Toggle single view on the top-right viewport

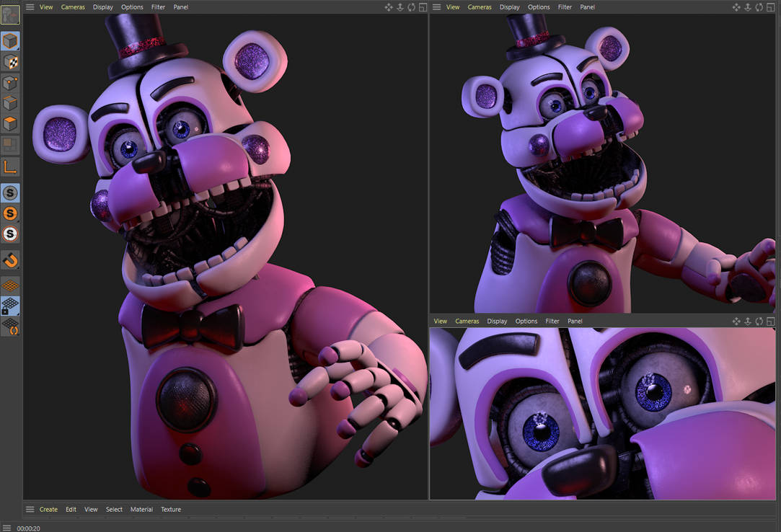coord(771,6)
